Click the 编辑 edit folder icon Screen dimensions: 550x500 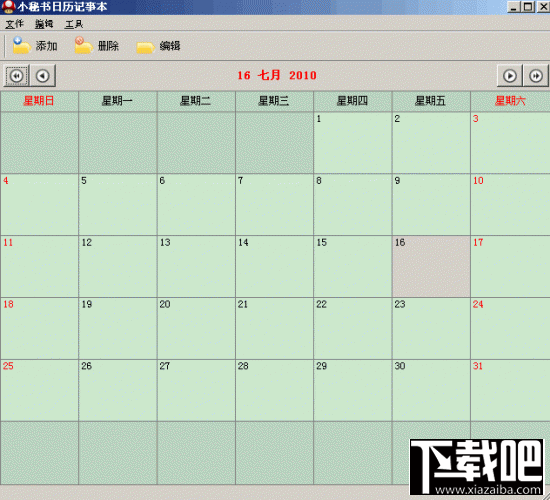(x=146, y=47)
